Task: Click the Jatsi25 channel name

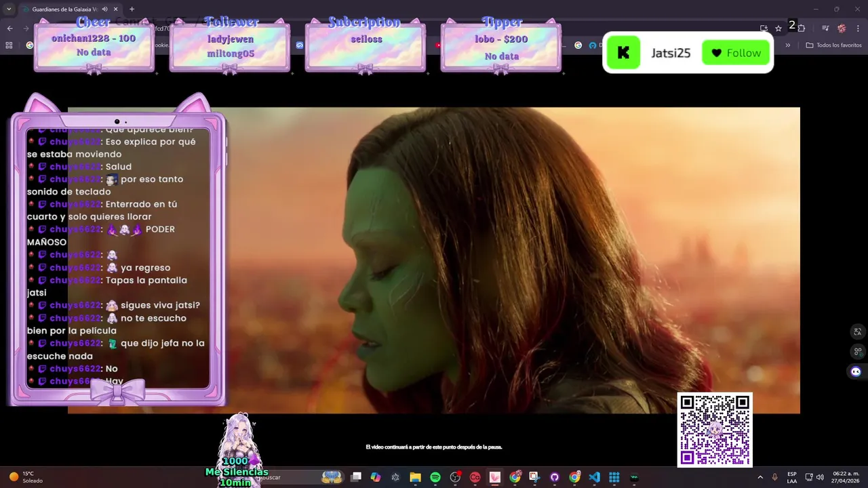Action: click(671, 53)
